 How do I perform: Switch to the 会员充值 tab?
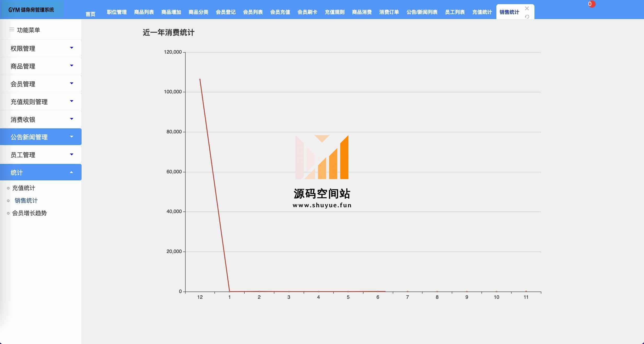(x=280, y=12)
